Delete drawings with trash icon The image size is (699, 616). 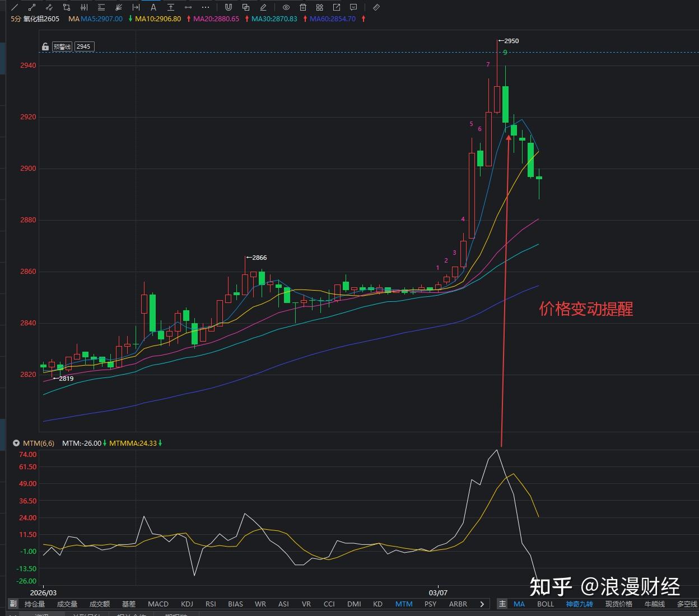(303, 7)
